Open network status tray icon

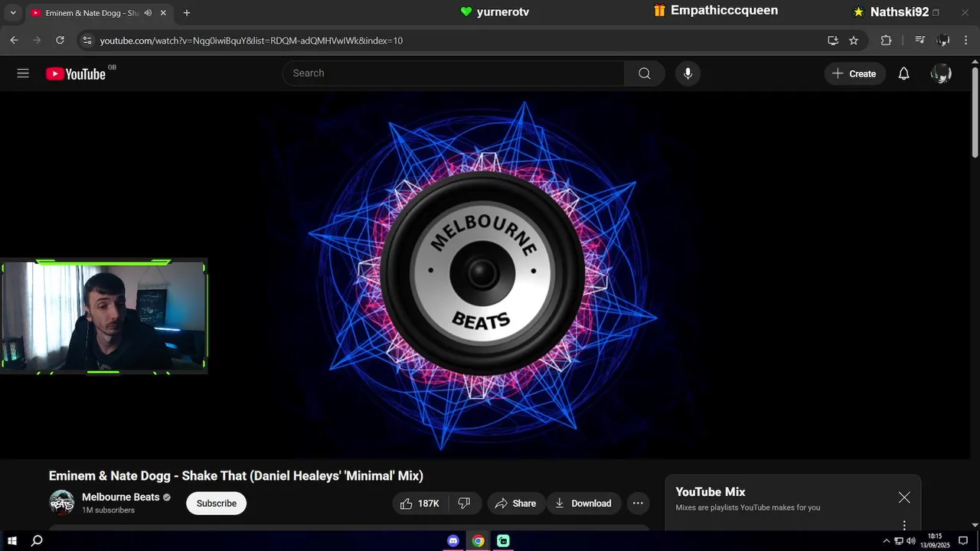click(x=899, y=541)
